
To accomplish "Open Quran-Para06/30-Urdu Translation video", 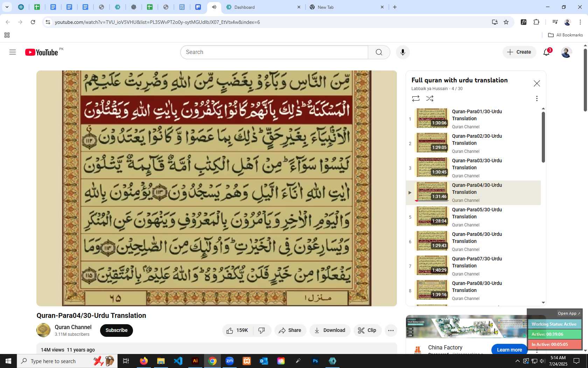I will [x=474, y=242].
